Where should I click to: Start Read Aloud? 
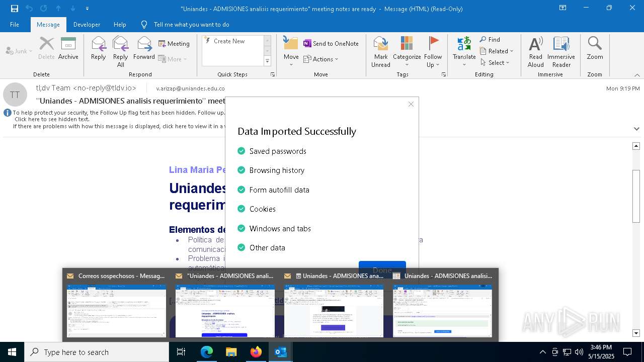(x=536, y=51)
